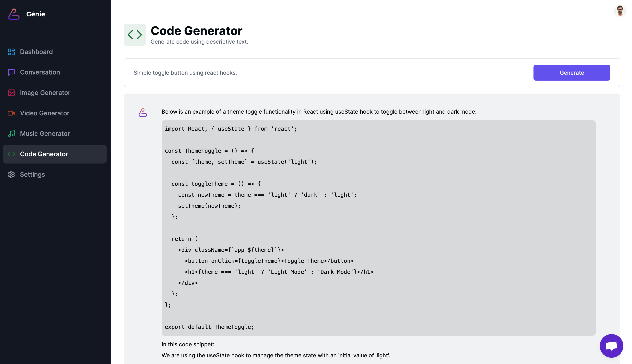Image resolution: width=632 pixels, height=364 pixels.
Task: Switch to Video Generator
Action: tap(44, 113)
